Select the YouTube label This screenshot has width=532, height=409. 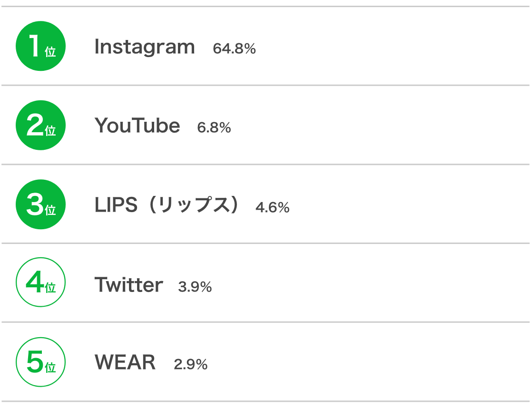pos(138,126)
